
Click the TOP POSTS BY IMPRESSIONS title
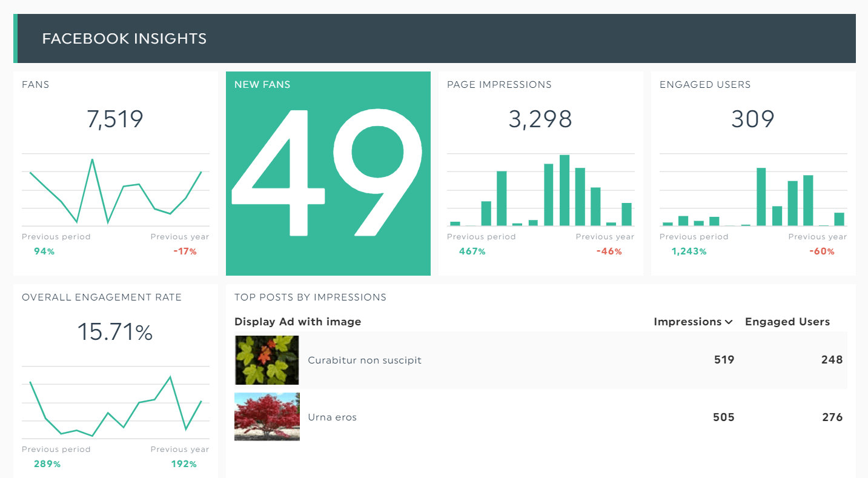(x=310, y=297)
